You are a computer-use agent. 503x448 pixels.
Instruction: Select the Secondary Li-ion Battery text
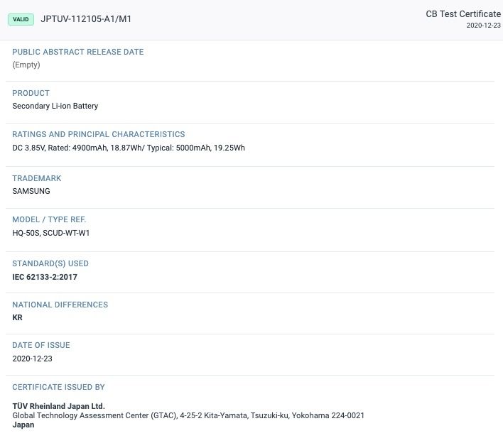point(55,106)
